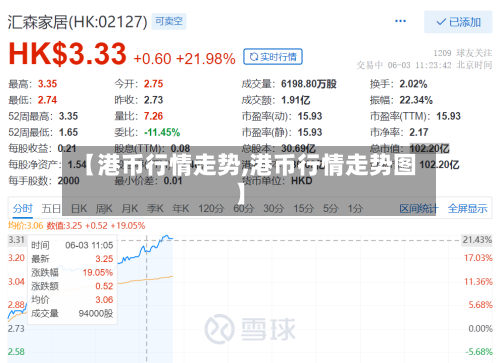Viewport: 500px width, 363px height.
Task: Click the 每手股数 value 2000
Action: [69, 181]
